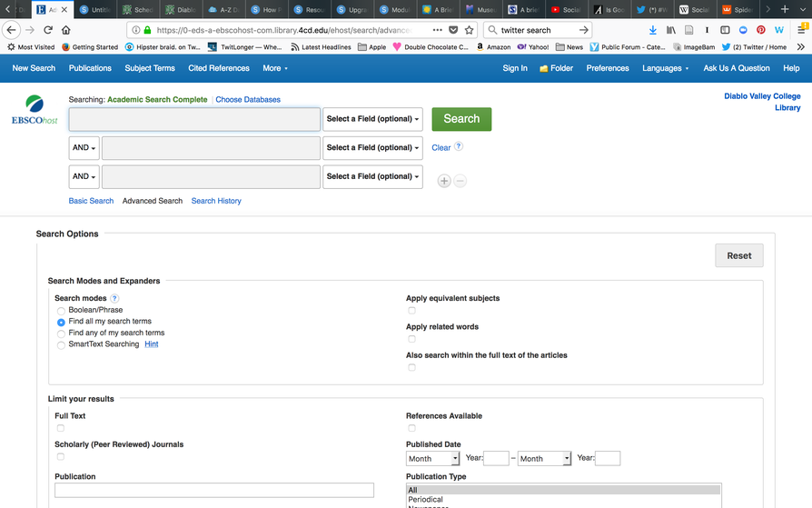Remove a search row with the minus icon
812x508 pixels.
click(460, 181)
